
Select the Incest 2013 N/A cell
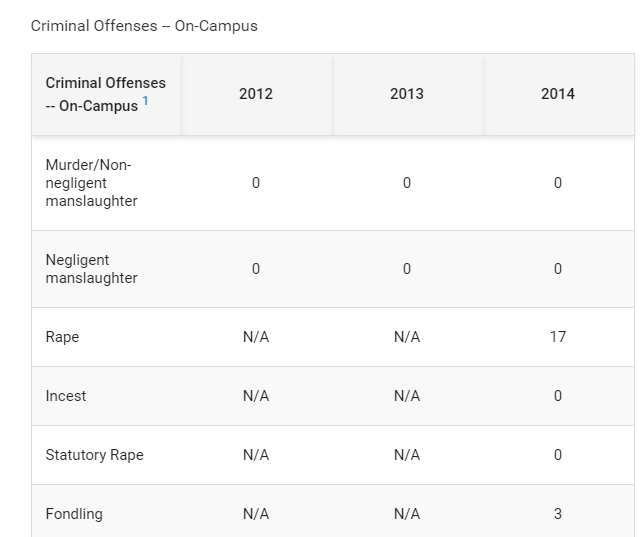coord(407,396)
